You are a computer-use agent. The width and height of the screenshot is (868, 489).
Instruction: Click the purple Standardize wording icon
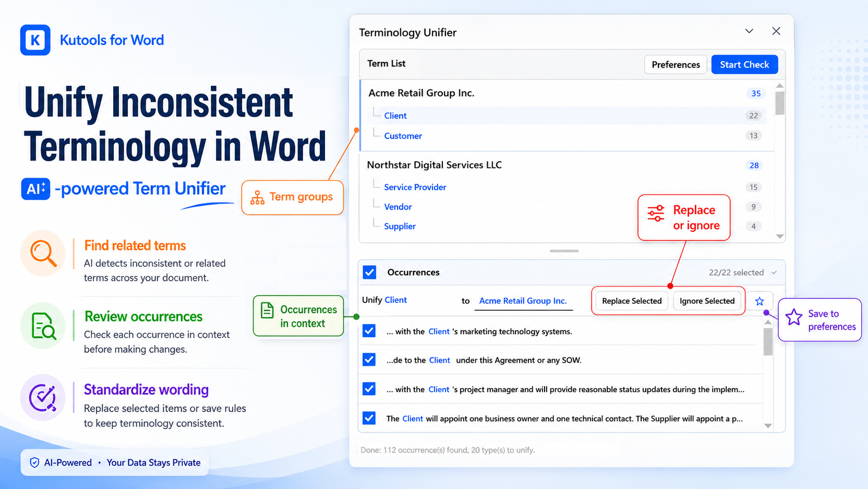(43, 398)
